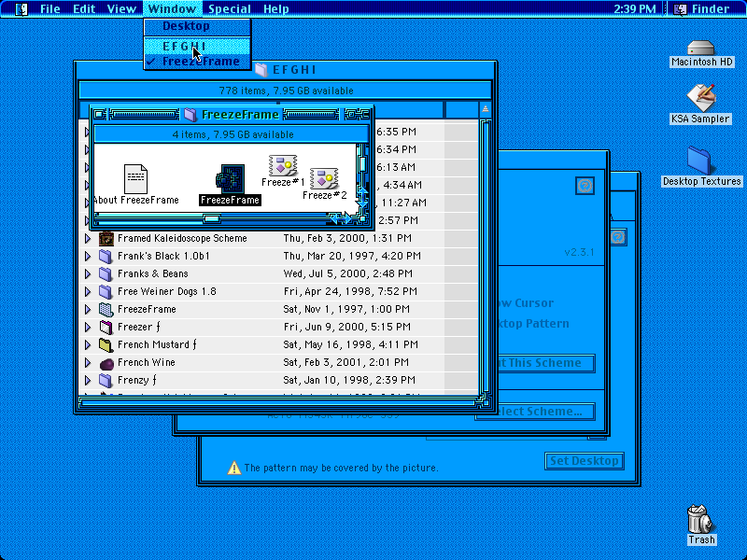Open the Special menu
Screen dimensions: 747x560
click(230, 8)
